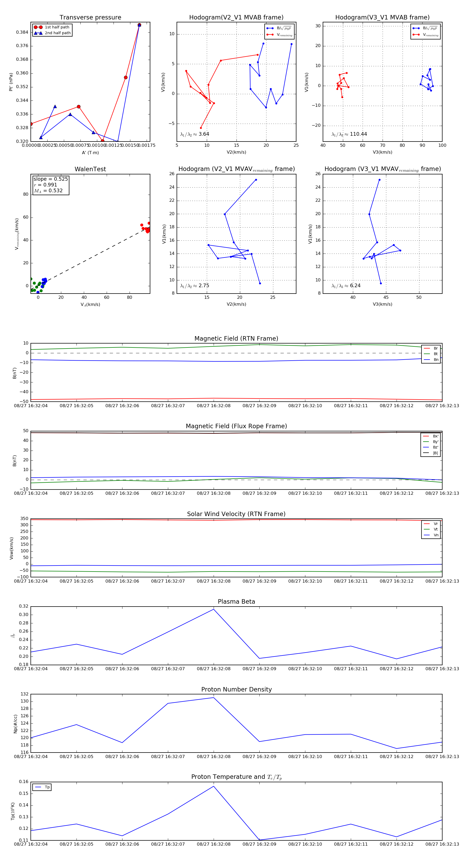Select the 'Tp' legend entry
The image size is (473, 868).
(42, 787)
